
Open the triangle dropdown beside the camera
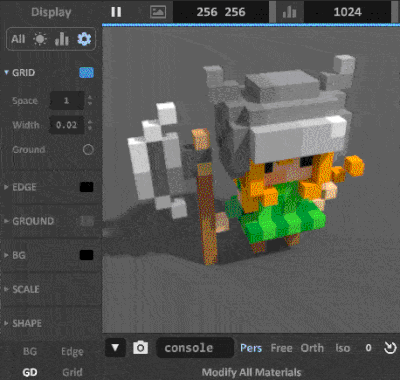[115, 348]
